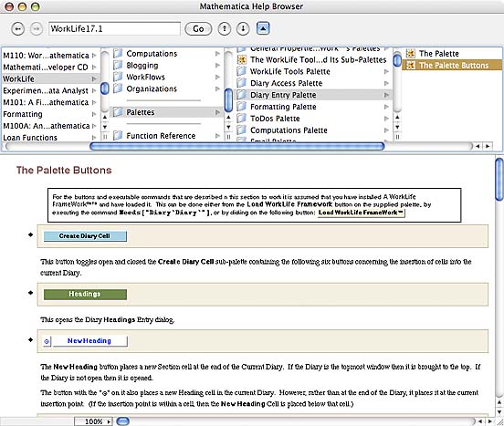Image resolution: width=504 pixels, height=426 pixels.
Task: Select Formatting in the first column
Action: [23, 114]
